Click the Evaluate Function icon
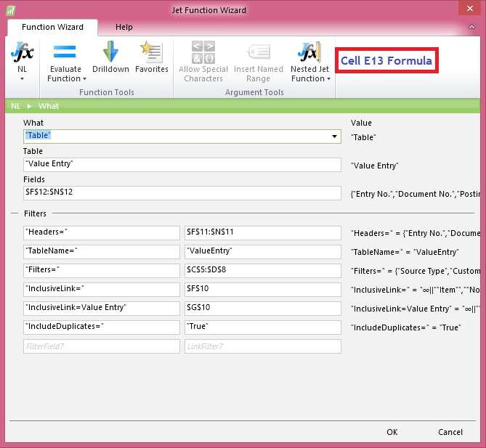Viewport: 486px width, 448px height. click(x=65, y=53)
